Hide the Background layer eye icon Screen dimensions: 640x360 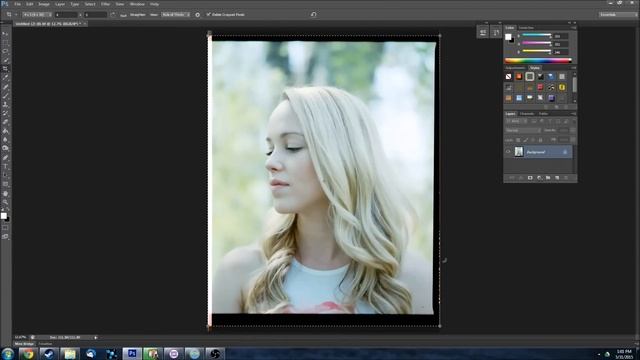click(x=508, y=152)
